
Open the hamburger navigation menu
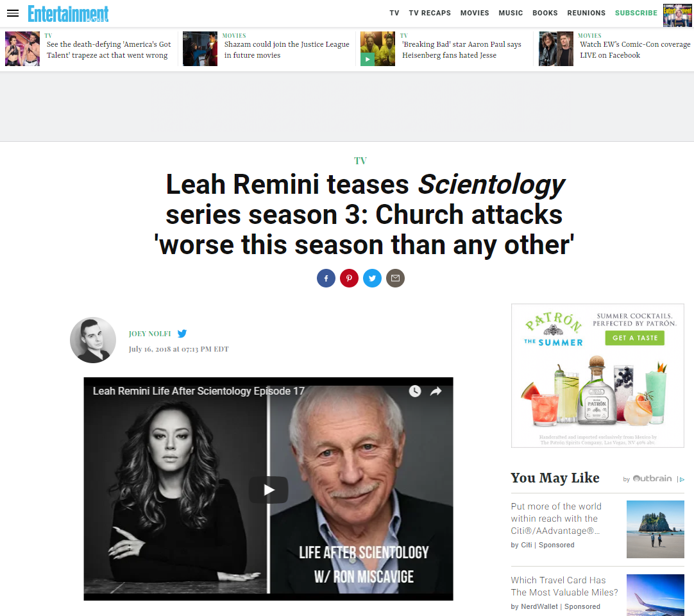pyautogui.click(x=13, y=13)
